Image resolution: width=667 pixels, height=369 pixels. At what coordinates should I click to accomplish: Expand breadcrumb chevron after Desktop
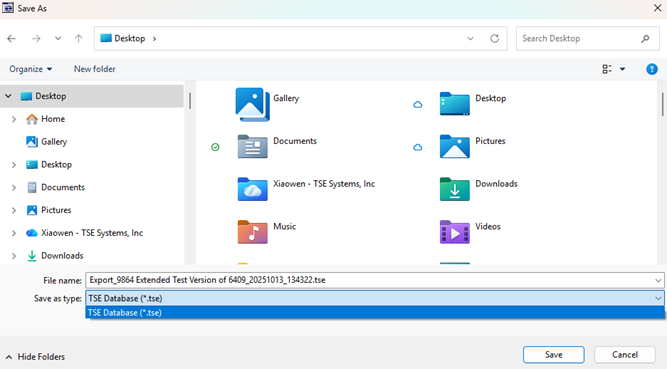[x=154, y=39]
